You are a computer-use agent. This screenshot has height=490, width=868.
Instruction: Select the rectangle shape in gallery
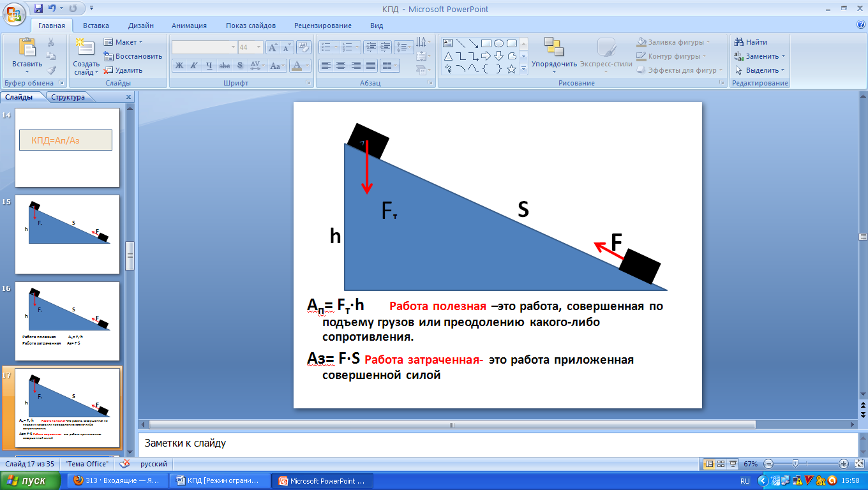(486, 43)
